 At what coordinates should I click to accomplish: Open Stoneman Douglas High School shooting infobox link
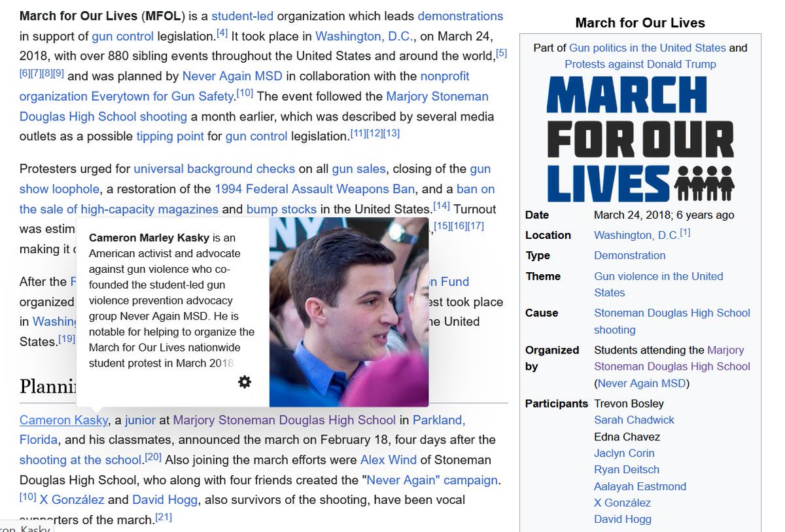672,321
